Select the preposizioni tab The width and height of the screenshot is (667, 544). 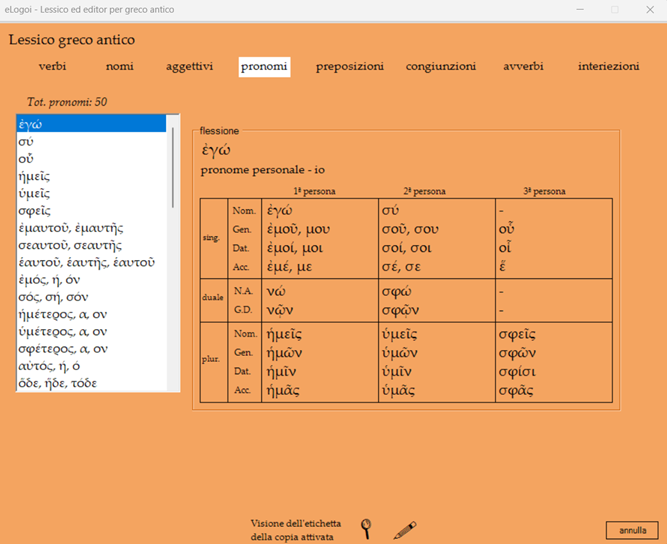click(350, 67)
